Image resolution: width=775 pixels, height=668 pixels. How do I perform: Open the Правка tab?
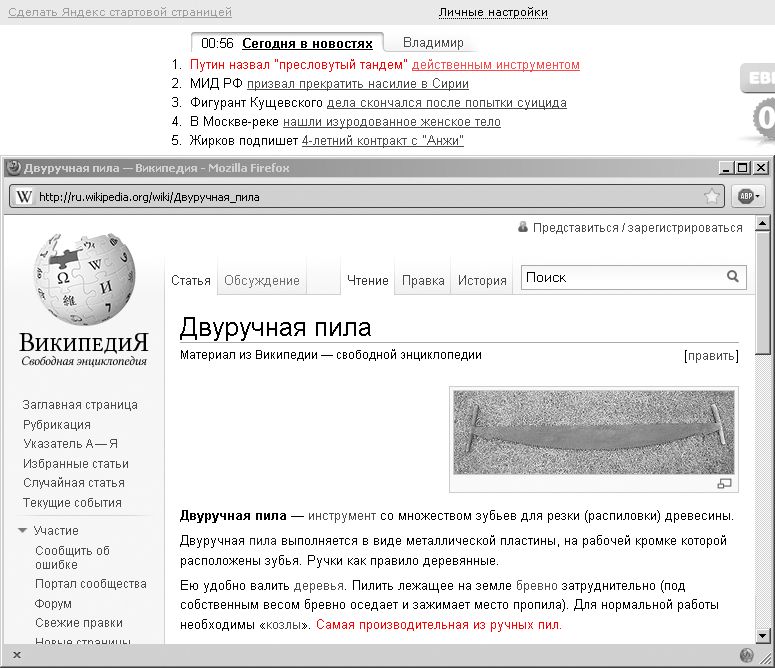(423, 280)
